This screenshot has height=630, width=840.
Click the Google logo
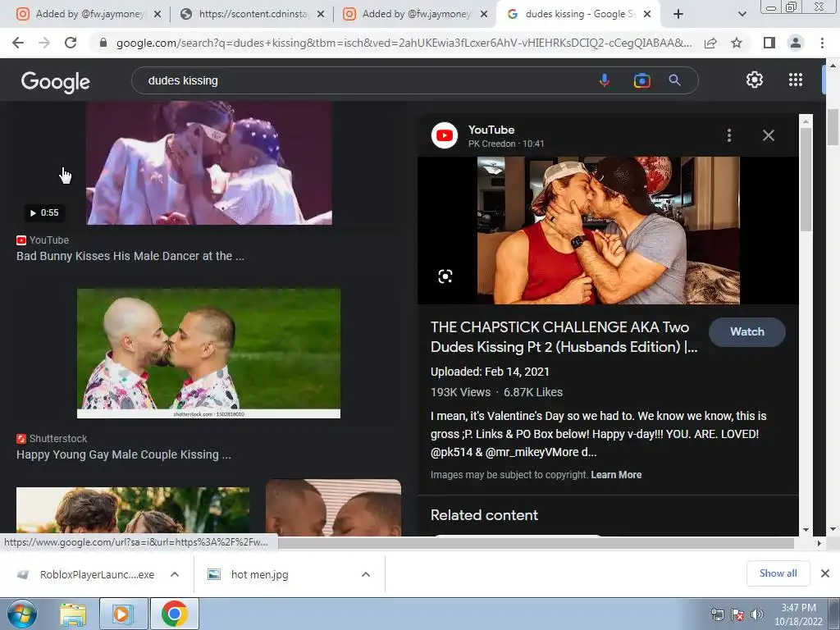click(55, 81)
